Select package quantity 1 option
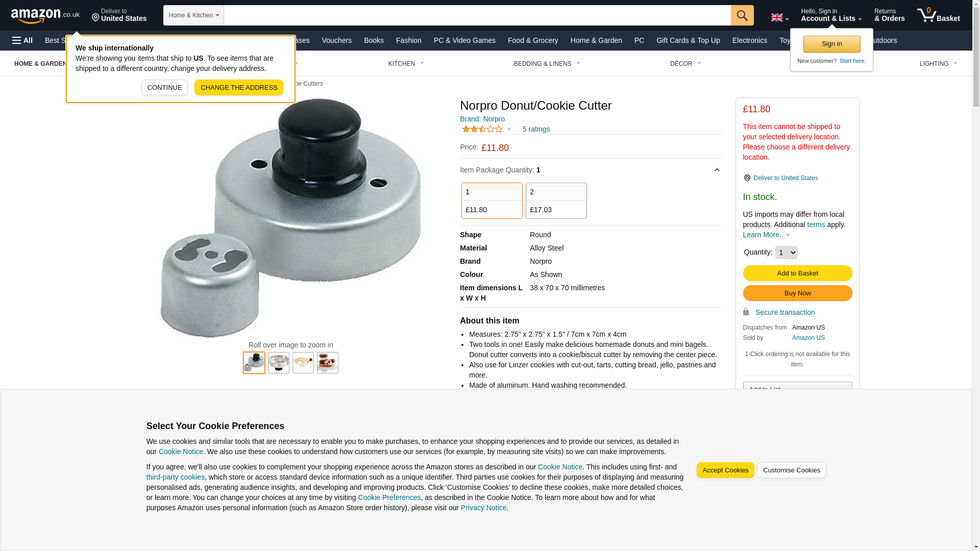 pyautogui.click(x=492, y=201)
